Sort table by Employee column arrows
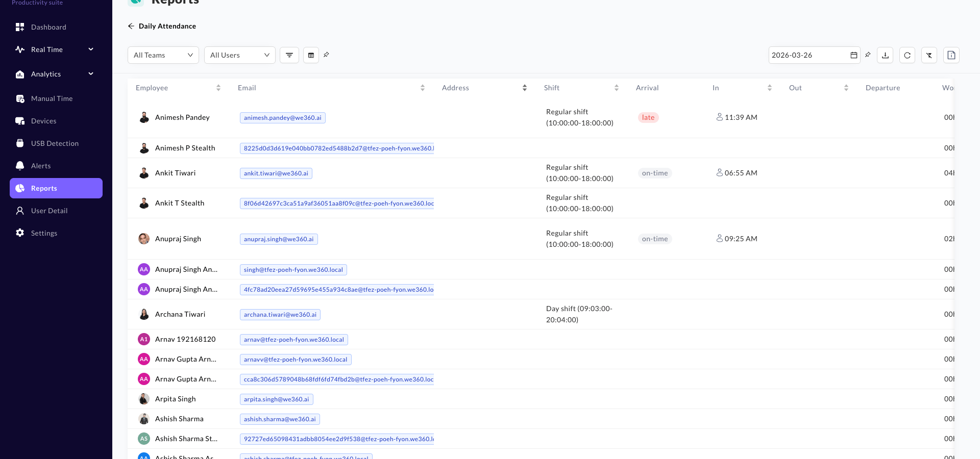980x459 pixels. click(x=218, y=88)
